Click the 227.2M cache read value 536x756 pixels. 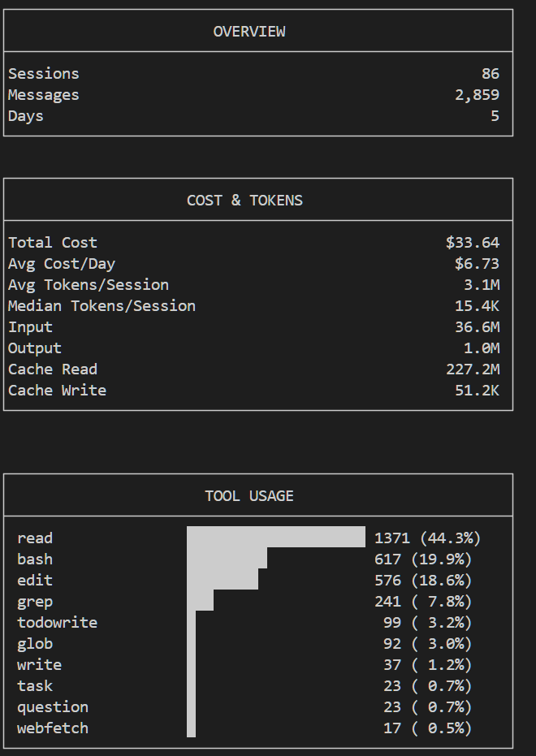(473, 369)
